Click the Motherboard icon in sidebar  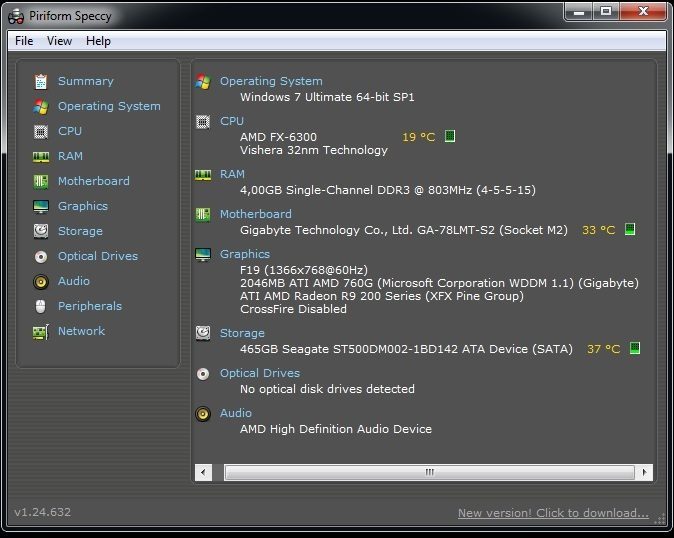(41, 182)
